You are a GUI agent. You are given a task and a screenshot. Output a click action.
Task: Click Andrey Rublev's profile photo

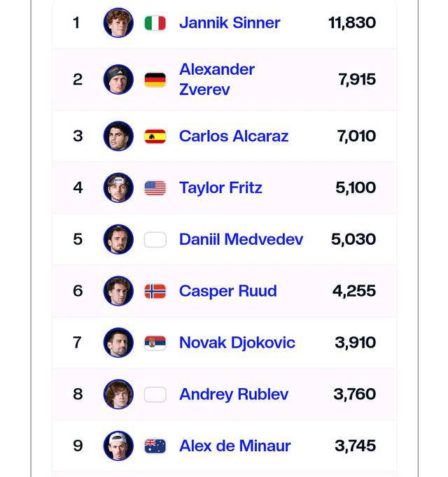coord(118,394)
